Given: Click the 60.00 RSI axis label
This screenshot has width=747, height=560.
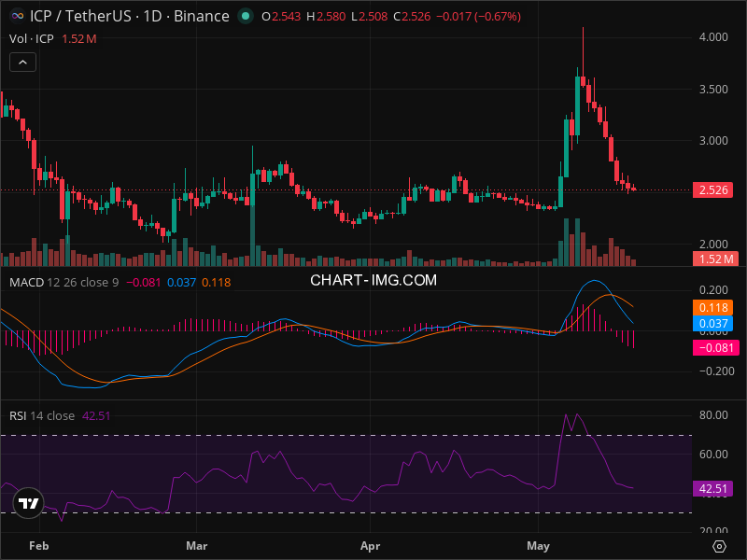Looking at the screenshot, I should (713, 454).
